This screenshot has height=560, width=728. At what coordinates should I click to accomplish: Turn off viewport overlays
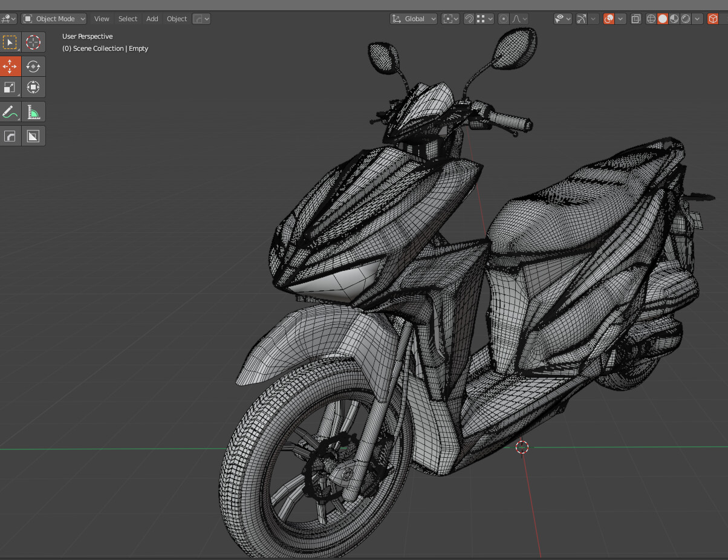[x=609, y=19]
